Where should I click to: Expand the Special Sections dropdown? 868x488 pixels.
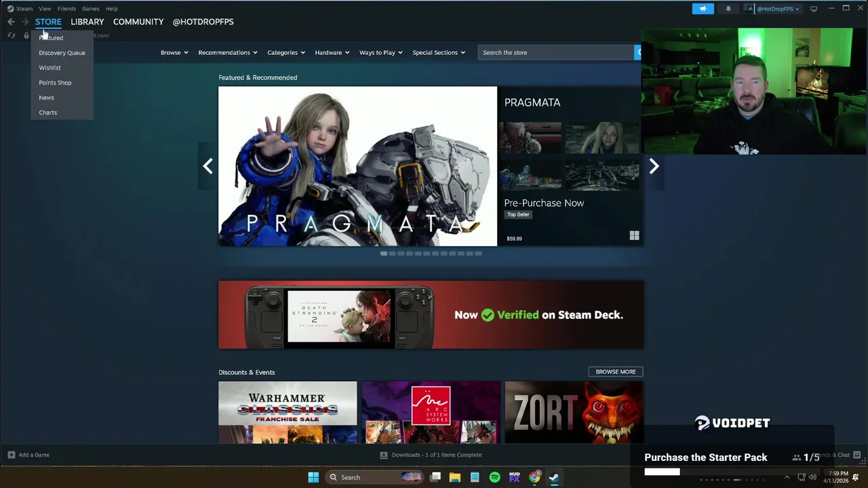[439, 52]
